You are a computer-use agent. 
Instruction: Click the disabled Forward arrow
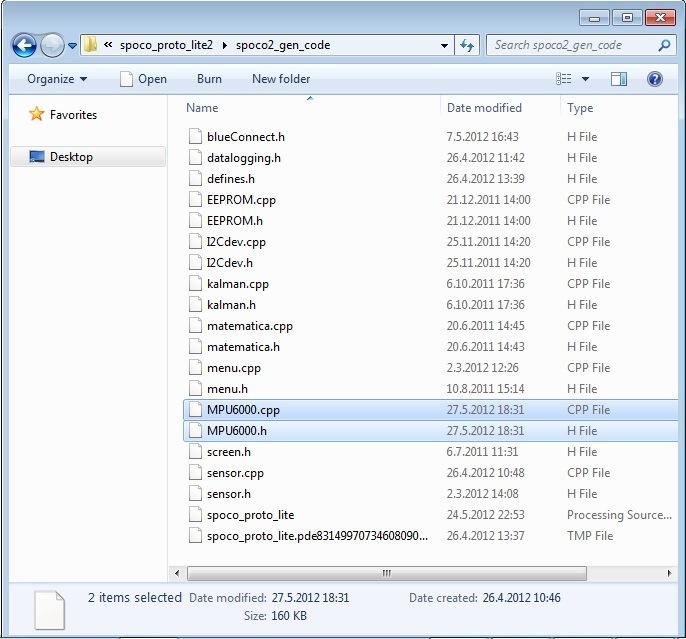52,45
